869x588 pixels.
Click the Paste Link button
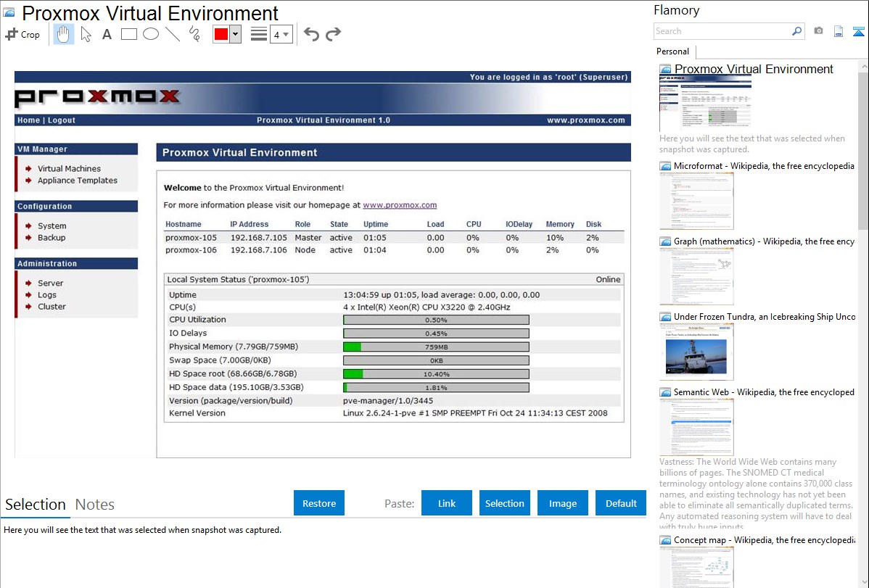[447, 503]
